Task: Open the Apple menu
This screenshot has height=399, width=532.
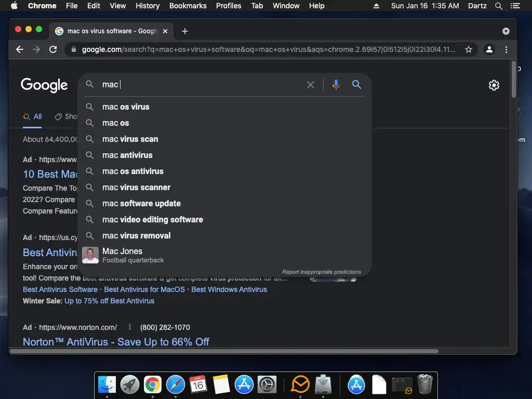Action: click(x=14, y=6)
